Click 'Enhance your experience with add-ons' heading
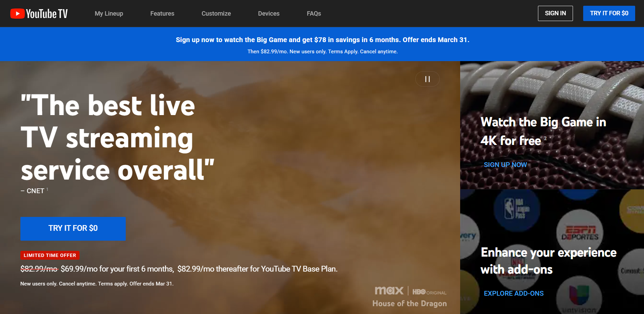Viewport: 644px width, 314px height. (548, 261)
